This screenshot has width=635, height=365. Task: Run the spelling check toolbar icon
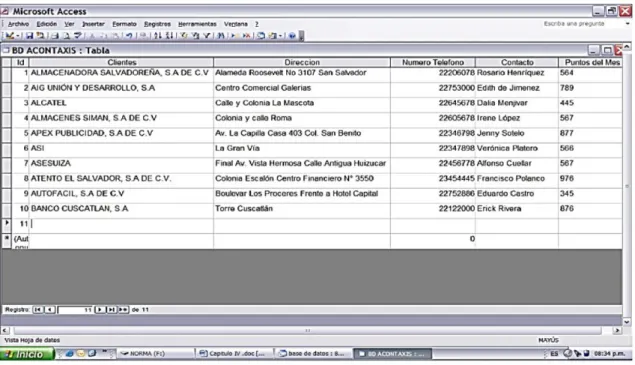78,36
